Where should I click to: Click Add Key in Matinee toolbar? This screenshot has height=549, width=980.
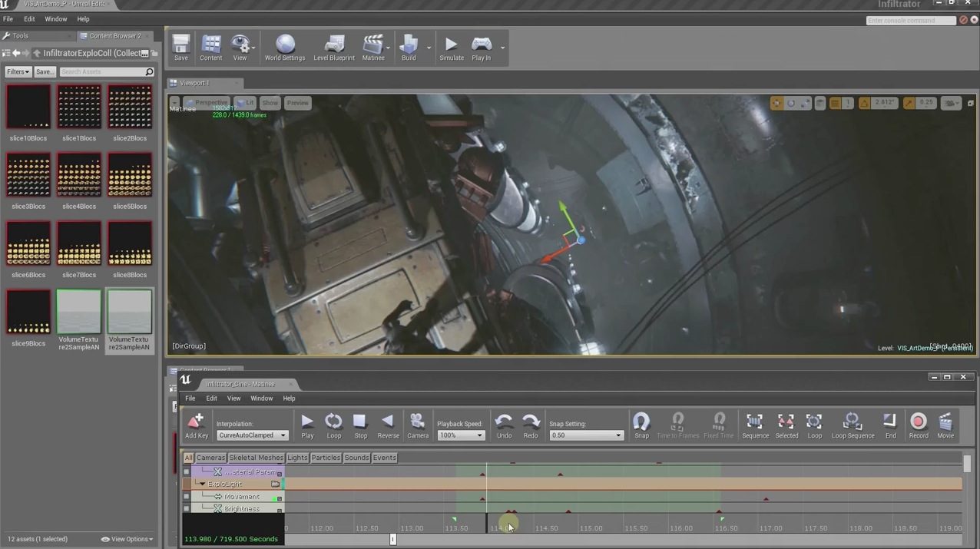(197, 425)
